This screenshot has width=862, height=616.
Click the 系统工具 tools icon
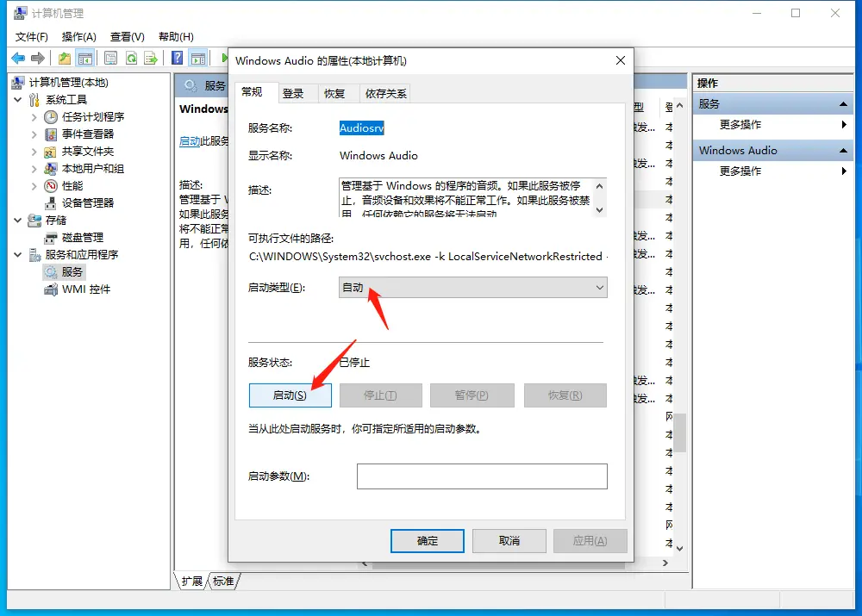pyautogui.click(x=34, y=99)
